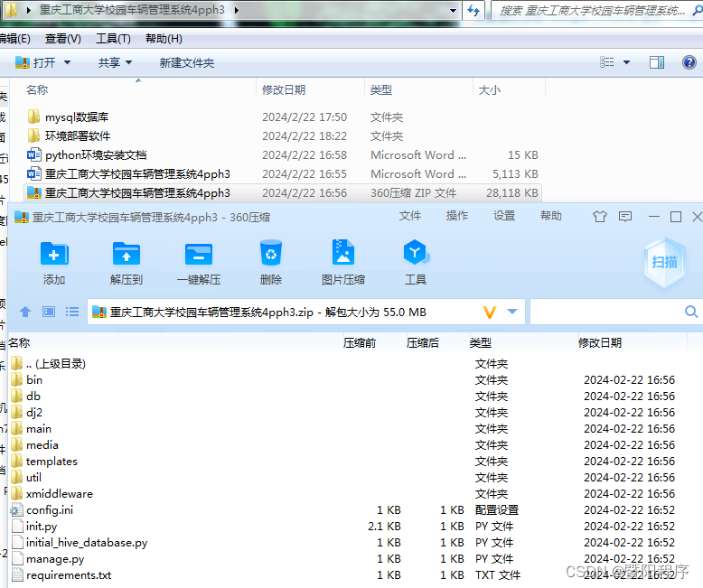Screen dimensions: 703x588
Task: Click the Explorer search magnifier icon
Action: [698, 10]
